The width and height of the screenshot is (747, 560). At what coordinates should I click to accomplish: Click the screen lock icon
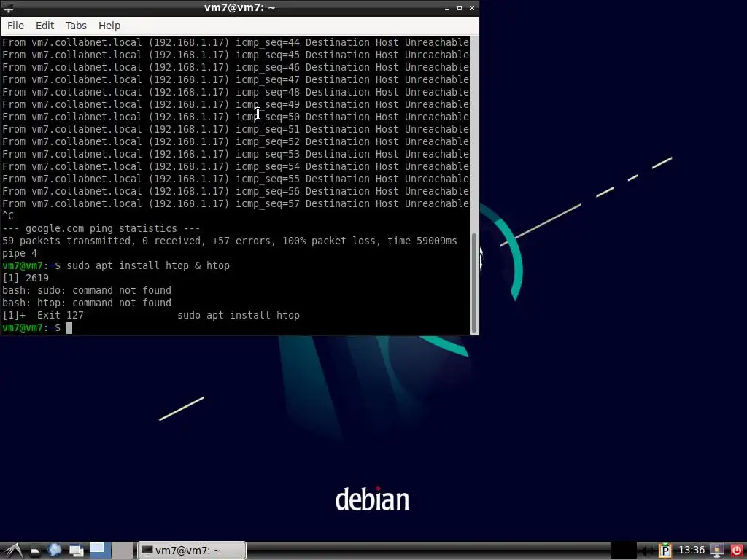coord(717,551)
